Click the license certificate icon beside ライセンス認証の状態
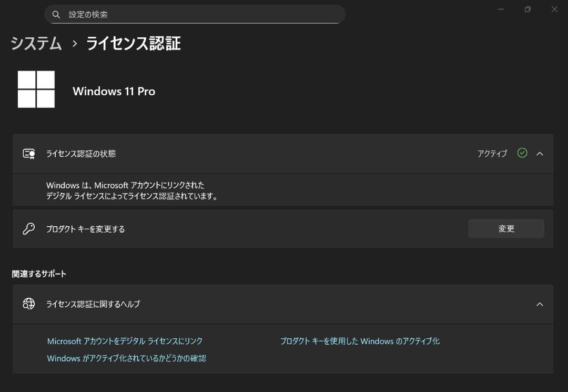 pyautogui.click(x=28, y=154)
